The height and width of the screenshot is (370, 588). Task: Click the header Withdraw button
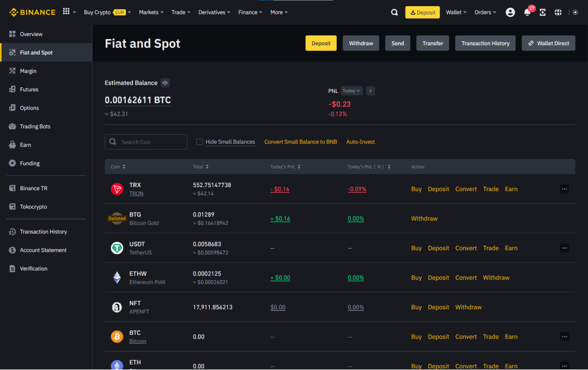click(x=361, y=43)
